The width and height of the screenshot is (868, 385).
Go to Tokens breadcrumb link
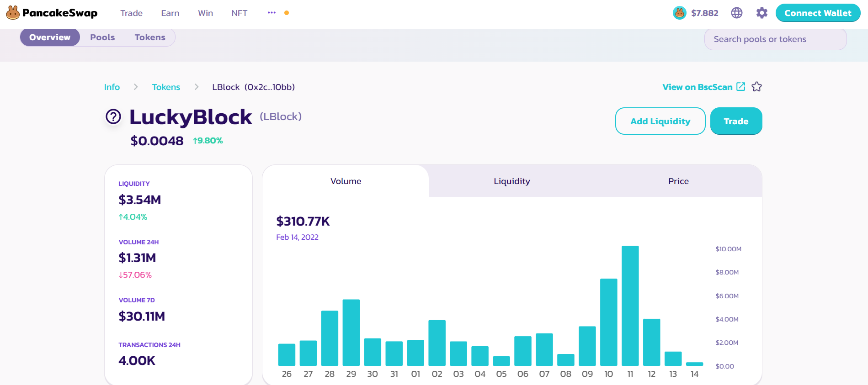[166, 87]
